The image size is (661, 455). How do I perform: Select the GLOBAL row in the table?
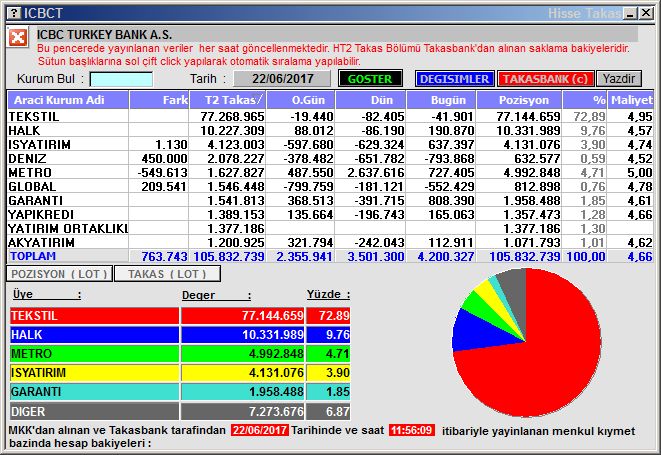point(330,186)
